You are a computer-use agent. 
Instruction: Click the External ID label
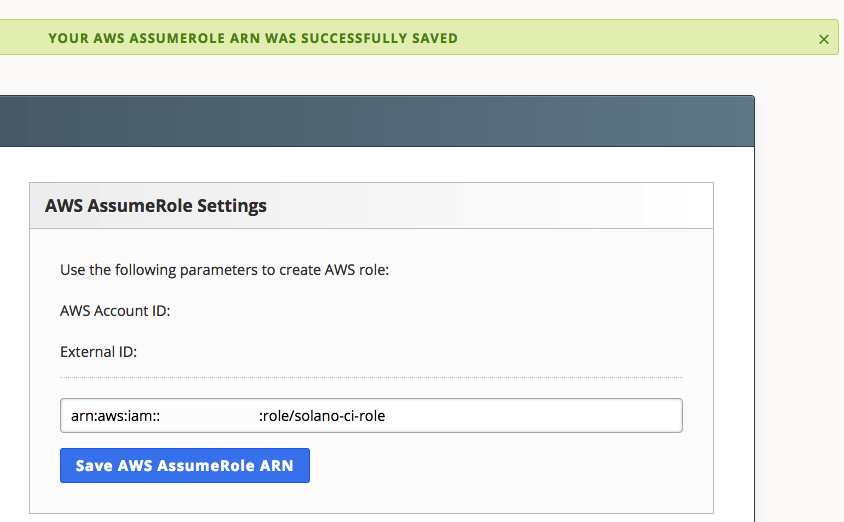[x=99, y=352]
